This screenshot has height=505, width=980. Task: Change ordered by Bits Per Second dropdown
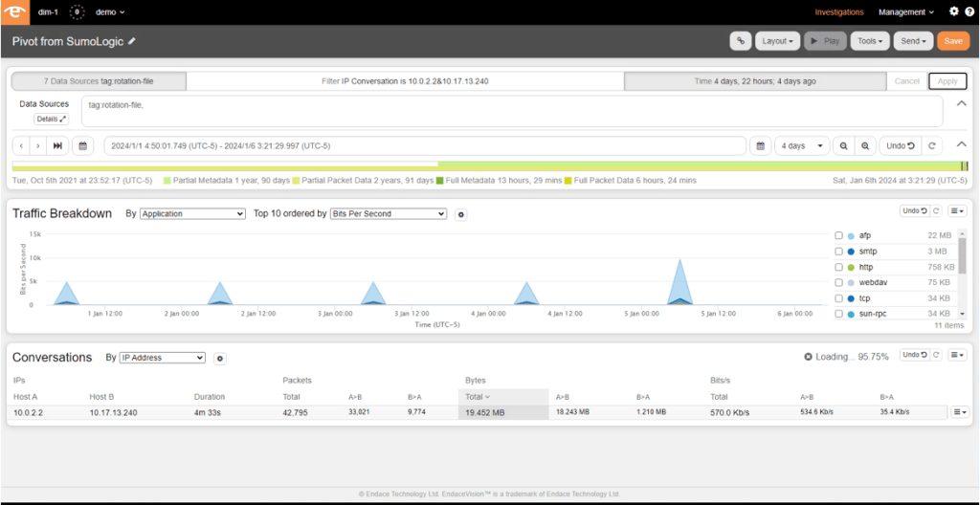tap(389, 213)
